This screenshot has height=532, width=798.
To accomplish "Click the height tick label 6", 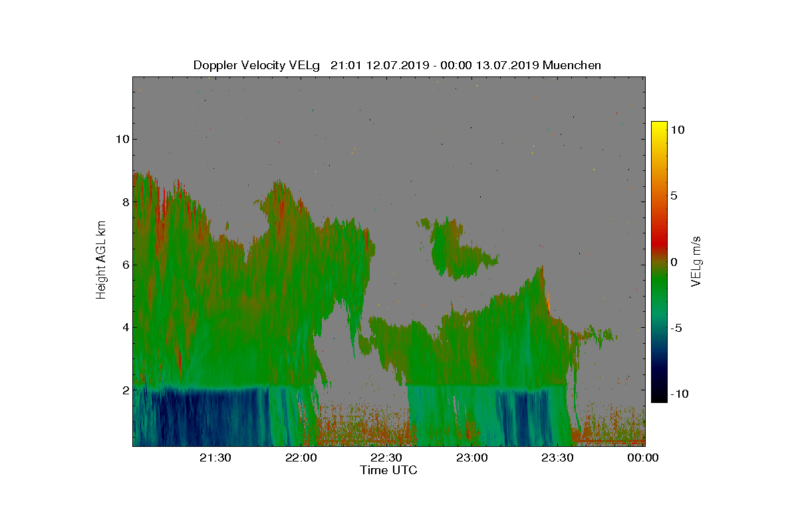I will pyautogui.click(x=124, y=265).
